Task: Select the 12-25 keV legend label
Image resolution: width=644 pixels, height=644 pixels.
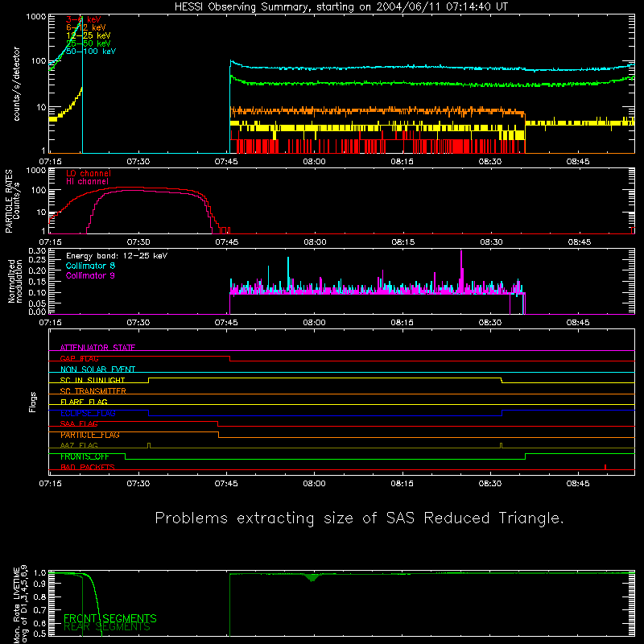Action: 88,35
